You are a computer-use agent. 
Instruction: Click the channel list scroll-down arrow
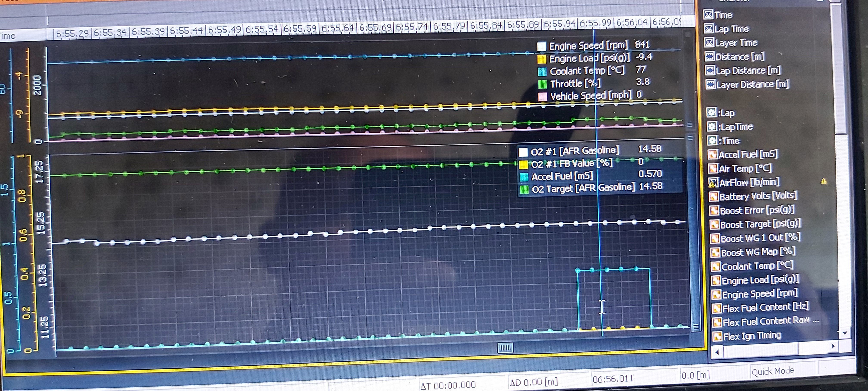(845, 333)
